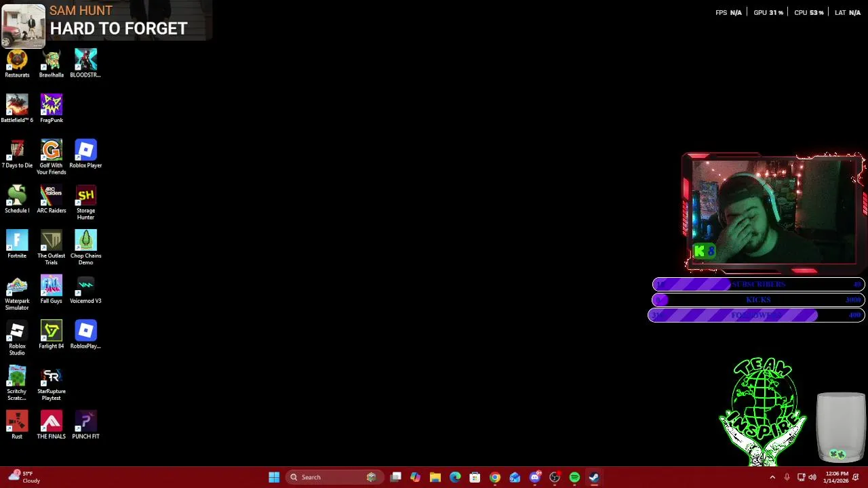Open the Windows Start menu
Image resolution: width=868 pixels, height=488 pixels.
tap(274, 477)
